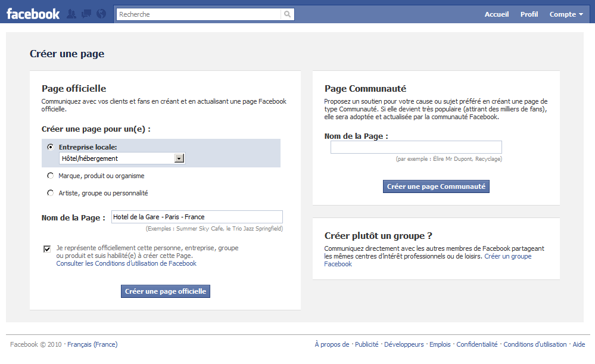
Task: Click the Facebook © 2010 text
Action: pyautogui.click(x=36, y=344)
